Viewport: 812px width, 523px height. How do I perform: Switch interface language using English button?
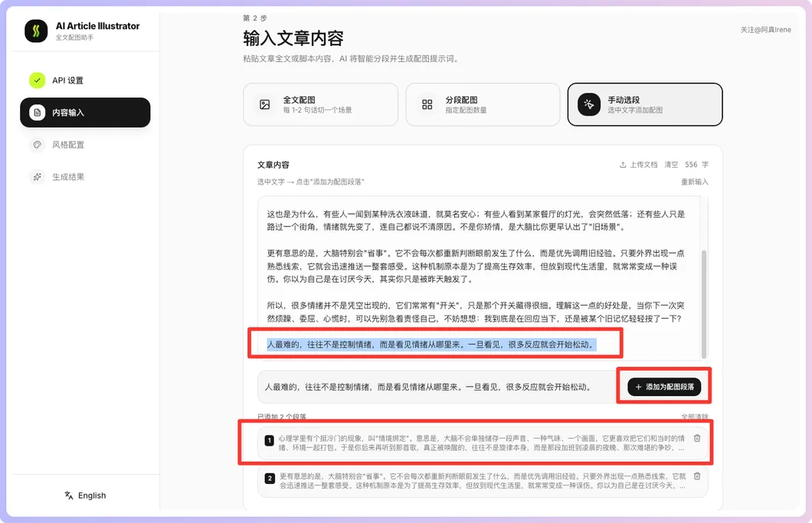(84, 495)
